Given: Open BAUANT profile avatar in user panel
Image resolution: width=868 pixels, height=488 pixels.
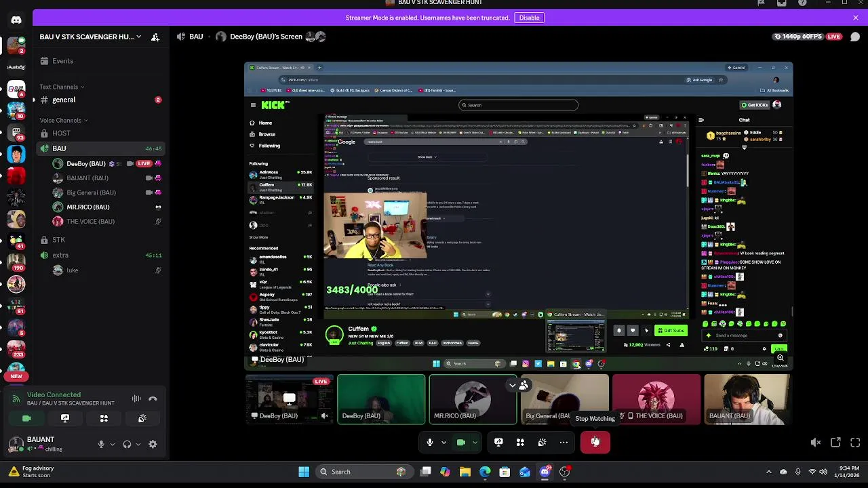Looking at the screenshot, I should 15,444.
